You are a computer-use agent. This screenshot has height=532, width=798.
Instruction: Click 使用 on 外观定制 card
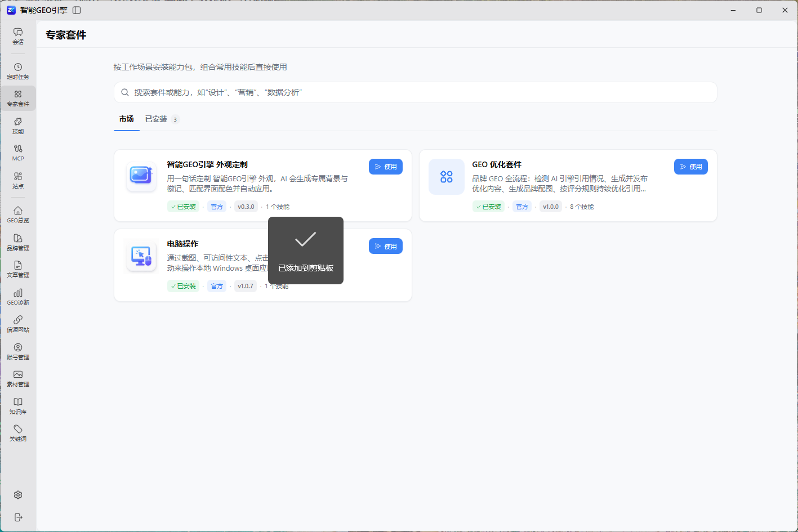[386, 167]
